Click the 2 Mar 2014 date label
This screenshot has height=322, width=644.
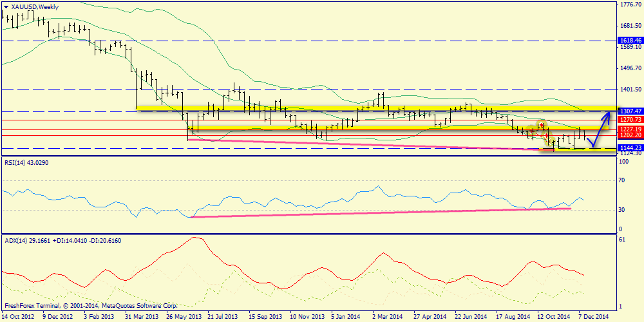click(x=386, y=317)
